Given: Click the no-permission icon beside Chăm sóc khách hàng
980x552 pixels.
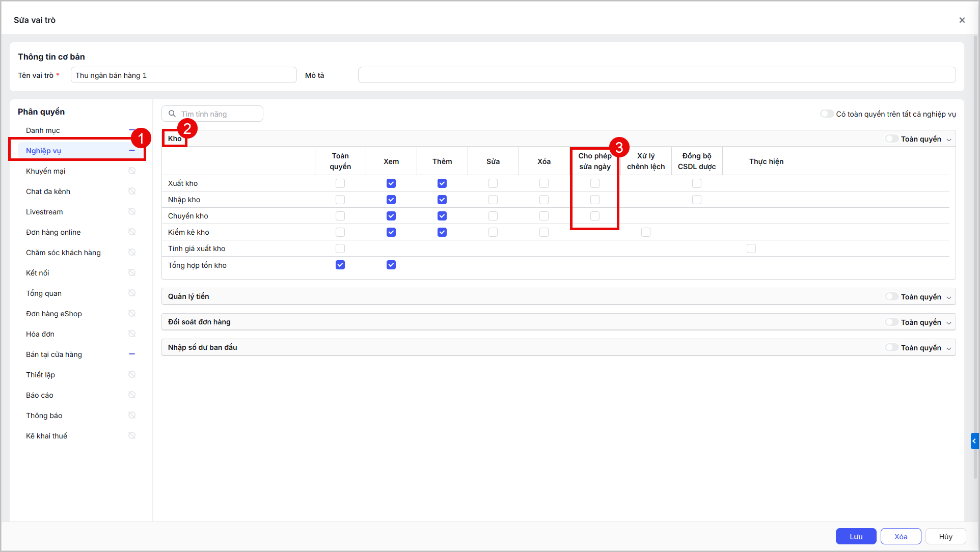Looking at the screenshot, I should (132, 253).
